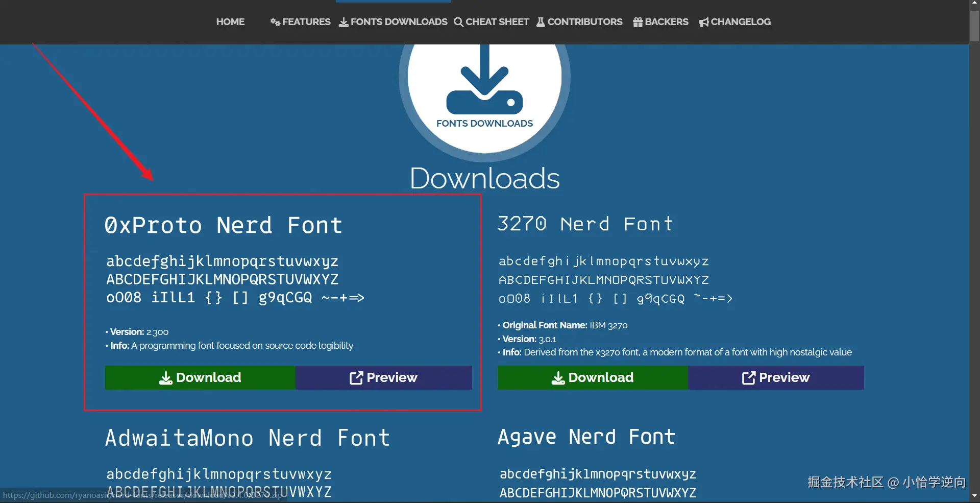The height and width of the screenshot is (503, 980).
Task: Click the 0xProto 'Version: 2.300' line
Action: [137, 332]
